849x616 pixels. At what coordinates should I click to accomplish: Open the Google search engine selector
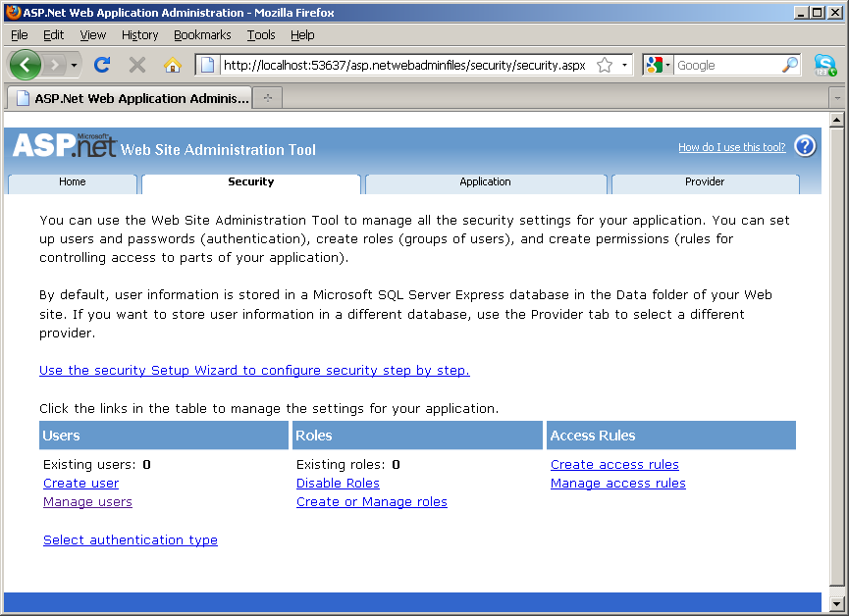point(658,65)
